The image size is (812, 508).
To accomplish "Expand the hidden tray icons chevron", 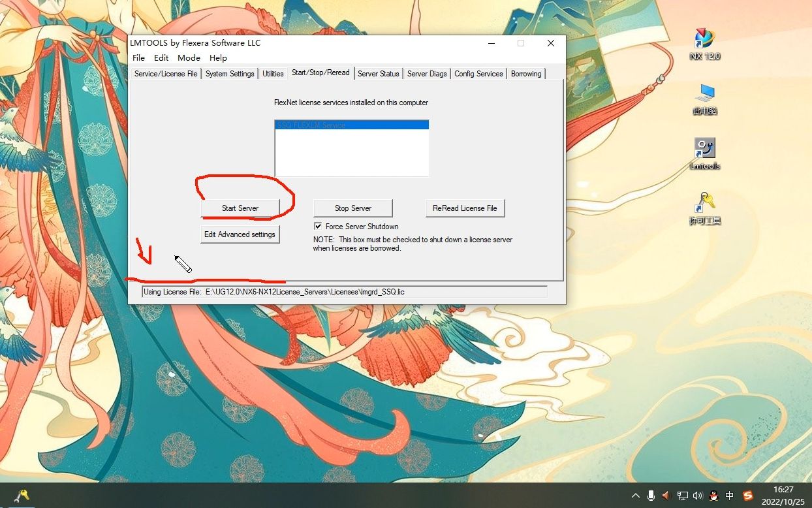I will tap(635, 496).
